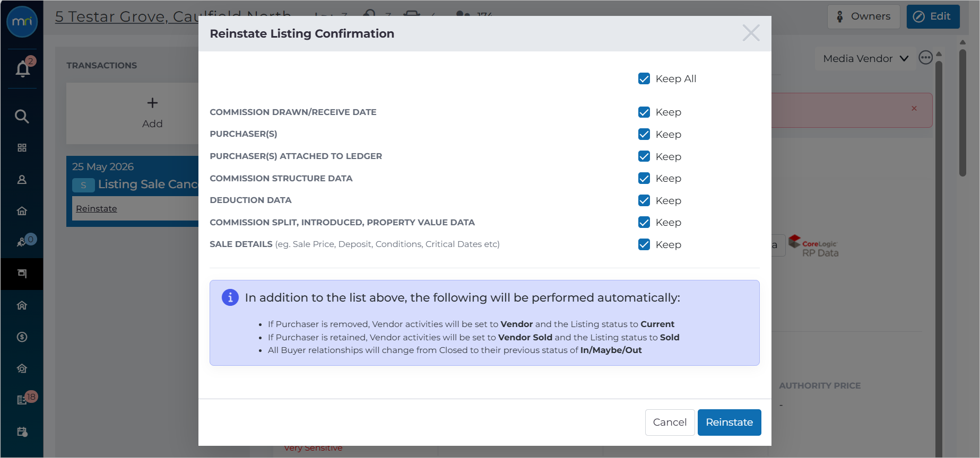The height and width of the screenshot is (458, 980).
Task: Close the Reinstate Listing Confirmation dialog
Action: coord(751,33)
